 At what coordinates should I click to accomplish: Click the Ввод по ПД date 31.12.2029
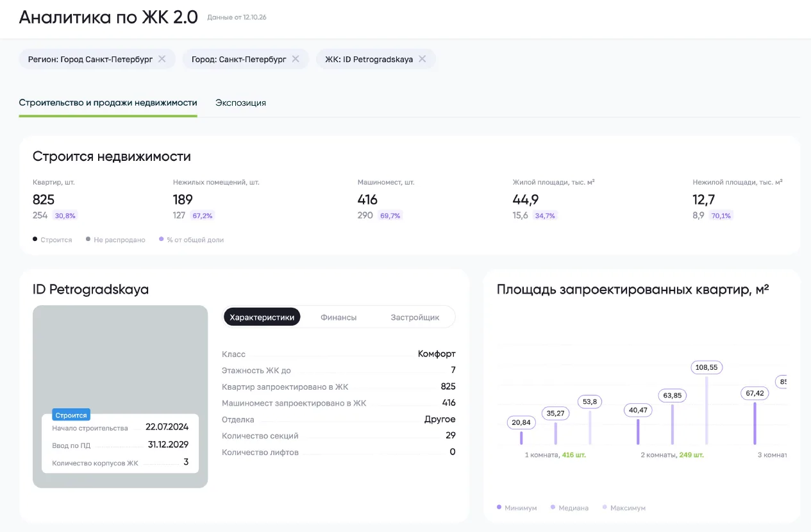(x=168, y=444)
